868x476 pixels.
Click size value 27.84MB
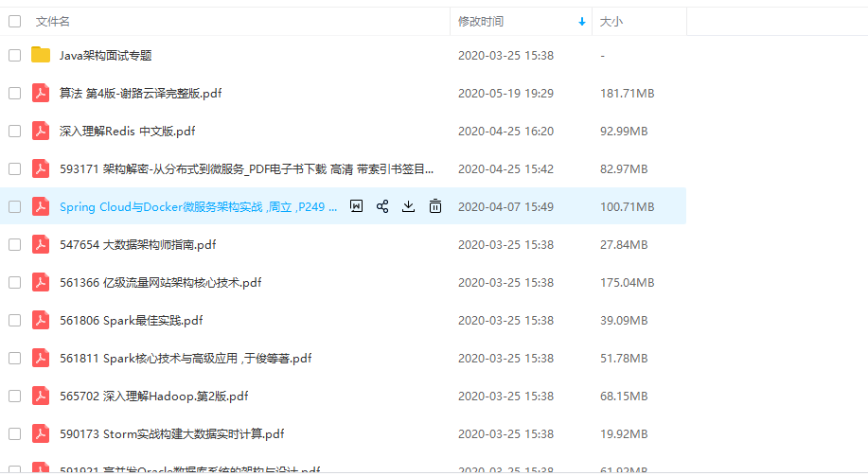pos(624,245)
